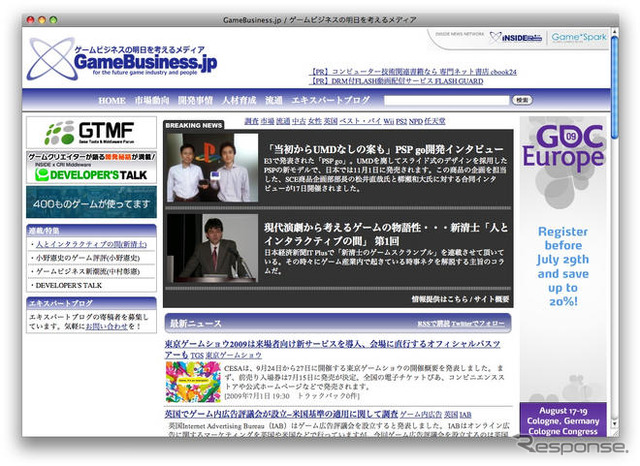
Task: Click the 英国 tag beside the IAB tag
Action: (451, 415)
